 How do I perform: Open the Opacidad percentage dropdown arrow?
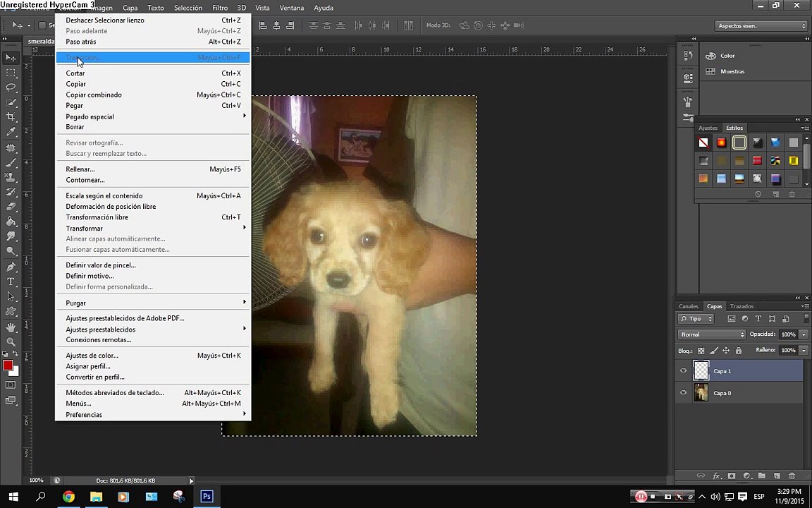pos(804,334)
